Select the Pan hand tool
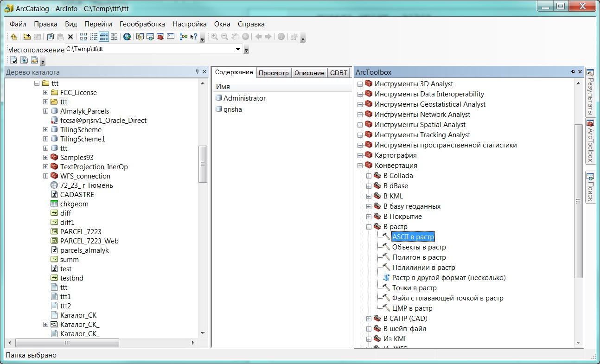Image resolution: width=600 pixels, height=364 pixels. tap(235, 37)
